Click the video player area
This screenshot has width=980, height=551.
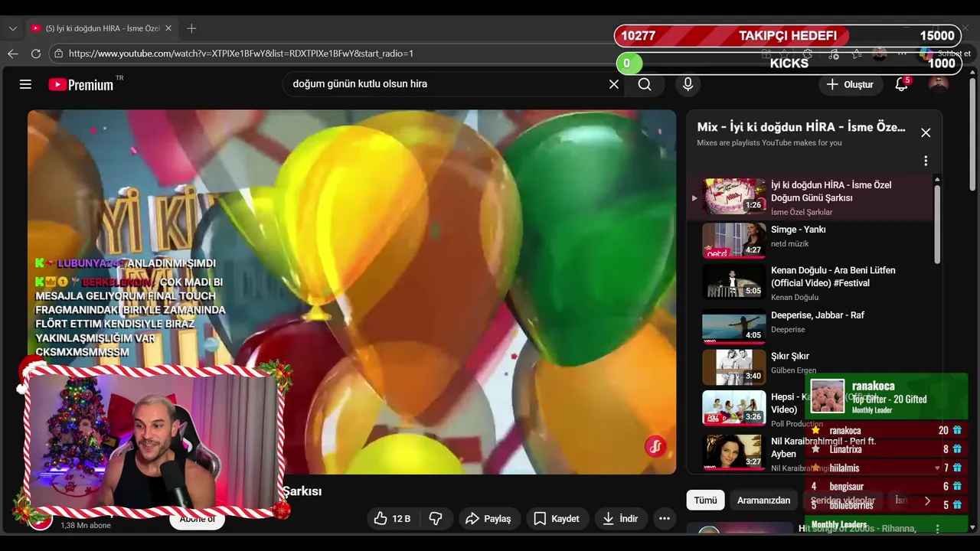coord(352,292)
